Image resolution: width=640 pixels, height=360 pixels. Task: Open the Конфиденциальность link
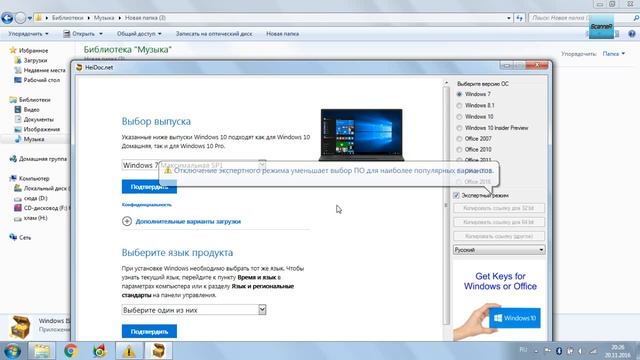pyautogui.click(x=147, y=204)
